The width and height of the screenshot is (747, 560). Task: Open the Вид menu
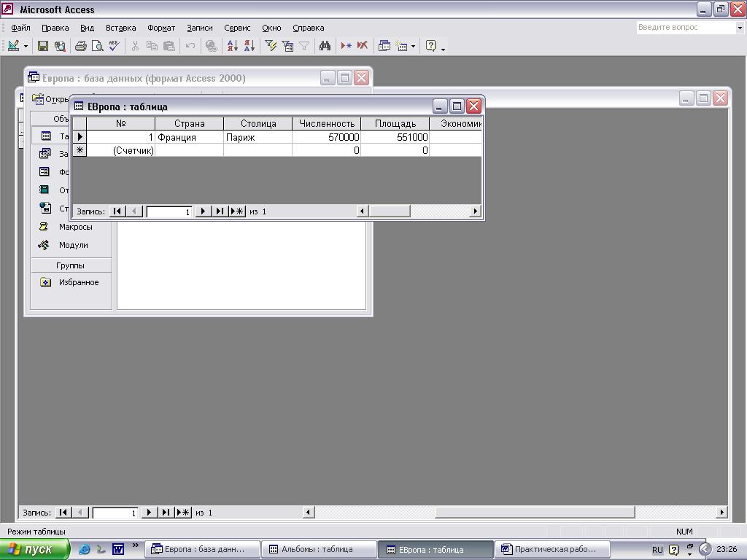pos(88,28)
